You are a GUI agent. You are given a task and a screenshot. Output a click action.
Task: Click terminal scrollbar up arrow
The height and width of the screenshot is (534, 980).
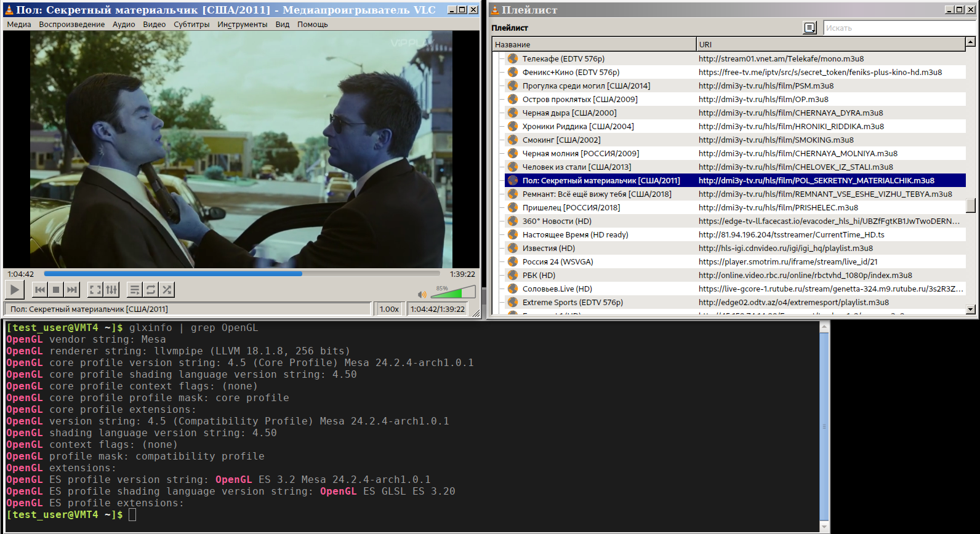click(x=825, y=327)
